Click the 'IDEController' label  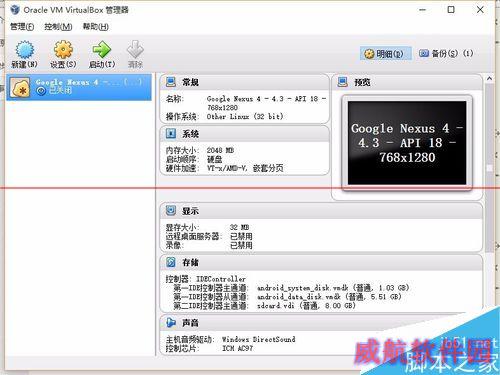point(221,279)
